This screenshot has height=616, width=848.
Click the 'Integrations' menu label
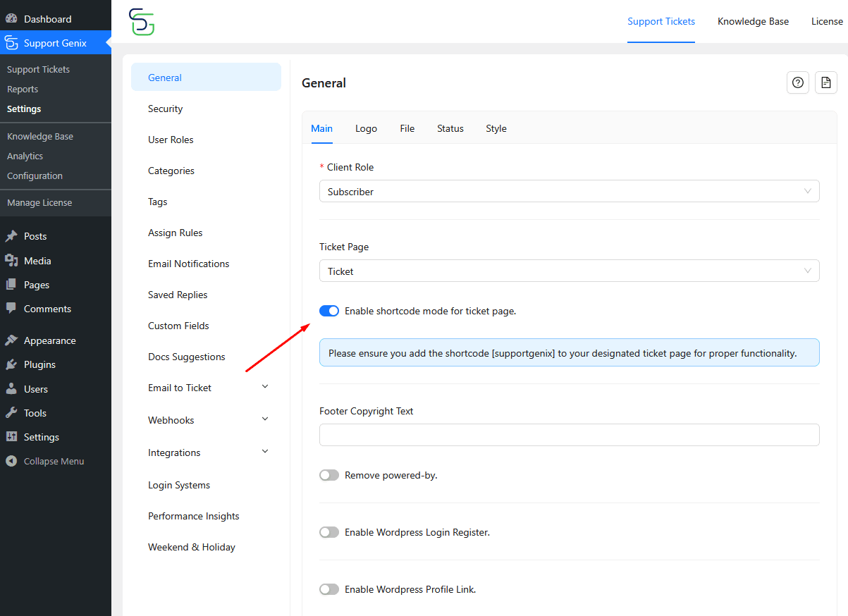174,452
